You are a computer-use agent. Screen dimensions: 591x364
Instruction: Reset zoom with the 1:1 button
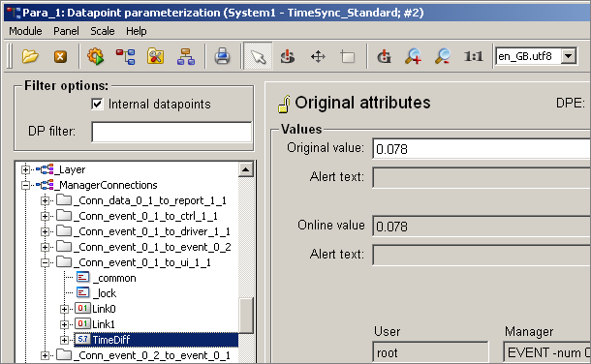474,56
